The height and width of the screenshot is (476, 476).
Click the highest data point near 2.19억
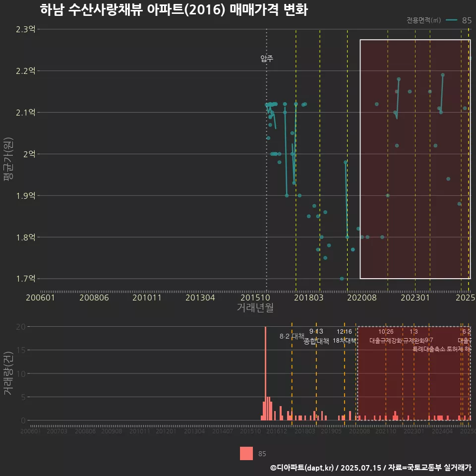click(x=443, y=75)
